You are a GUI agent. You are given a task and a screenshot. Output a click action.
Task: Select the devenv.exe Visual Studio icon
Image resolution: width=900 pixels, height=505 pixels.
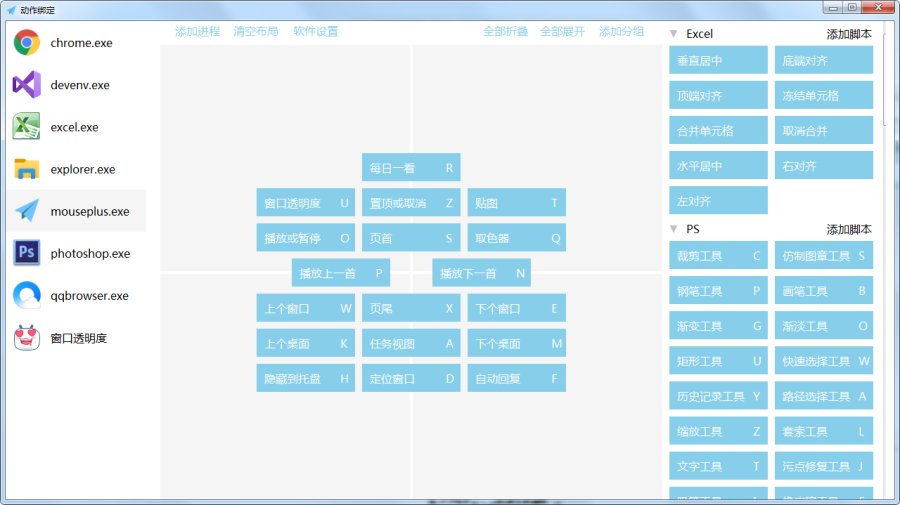26,85
